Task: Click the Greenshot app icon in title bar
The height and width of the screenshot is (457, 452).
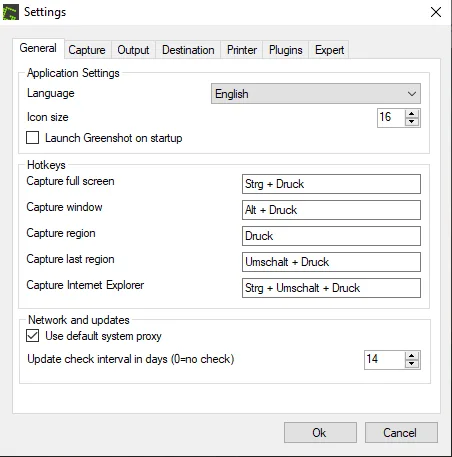Action: [11, 12]
